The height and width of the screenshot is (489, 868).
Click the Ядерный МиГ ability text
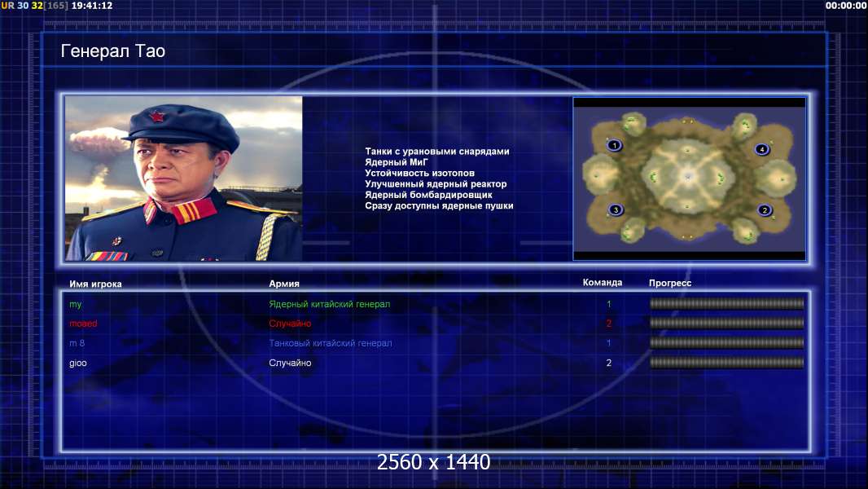(x=397, y=162)
